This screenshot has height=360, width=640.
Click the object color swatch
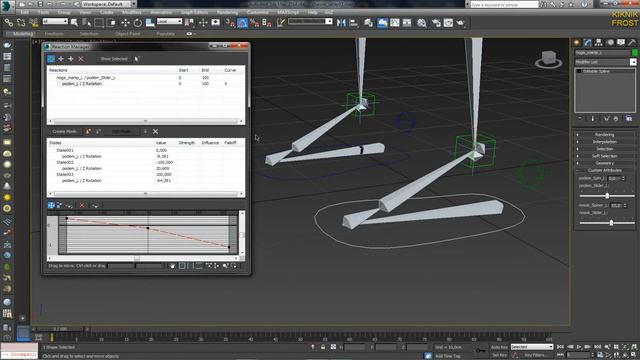click(x=634, y=53)
